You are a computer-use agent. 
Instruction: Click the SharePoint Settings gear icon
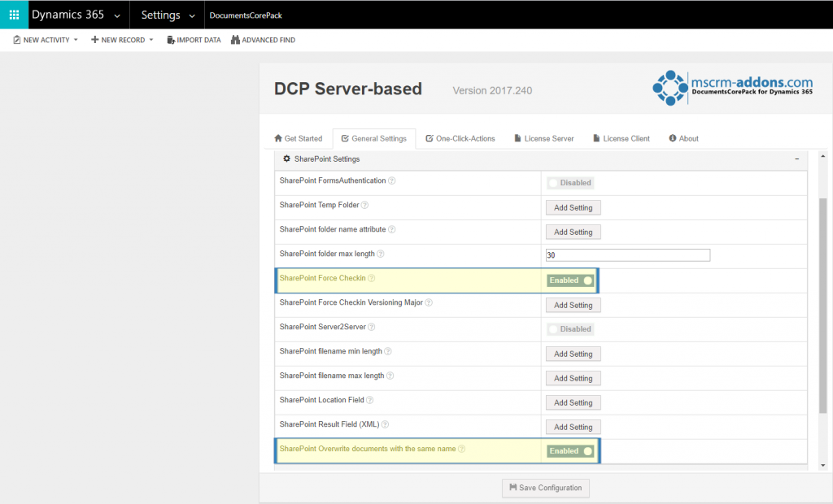[286, 159]
